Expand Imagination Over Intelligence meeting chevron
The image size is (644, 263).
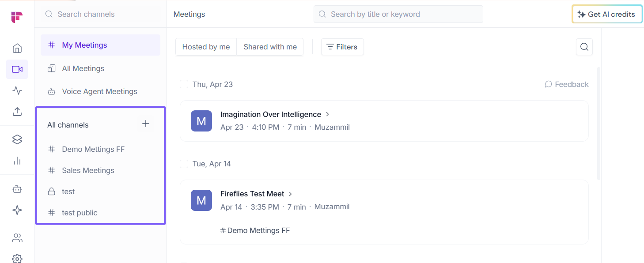pos(328,114)
